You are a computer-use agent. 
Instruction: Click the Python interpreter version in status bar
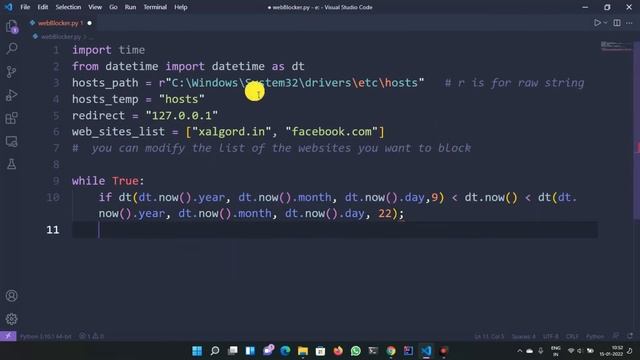pyautogui.click(x=45, y=337)
